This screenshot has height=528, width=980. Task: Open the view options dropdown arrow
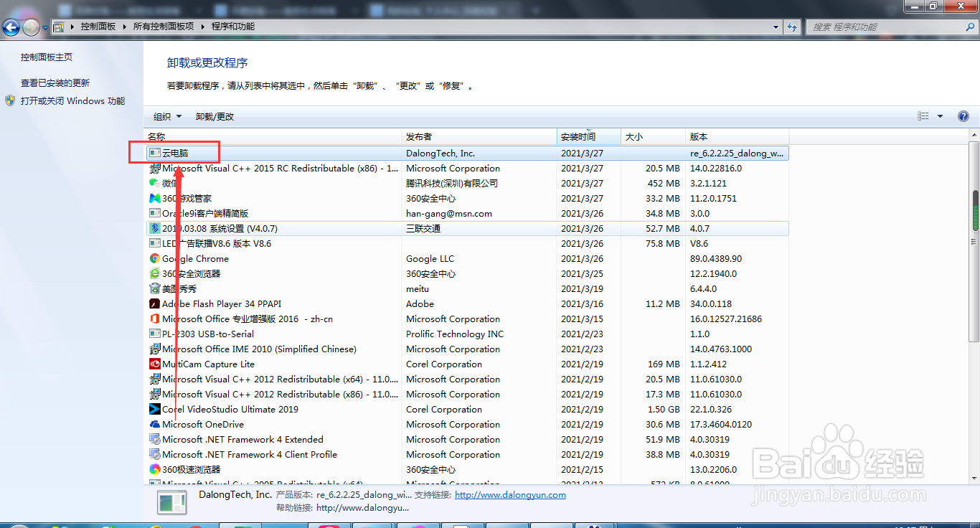[x=940, y=116]
